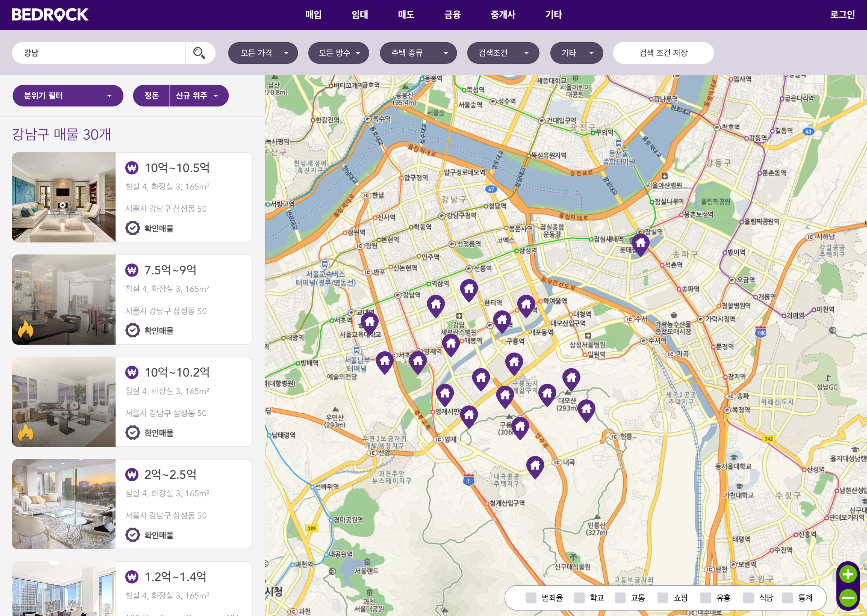The height and width of the screenshot is (616, 867).
Task: Click the 확인매물 check badge on 2억~2.5억 listing
Action: pos(132,535)
